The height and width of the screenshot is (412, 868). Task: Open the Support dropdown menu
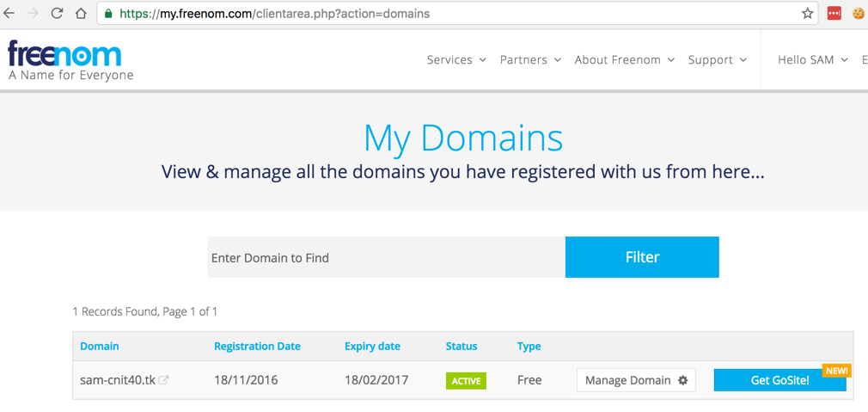pos(718,60)
